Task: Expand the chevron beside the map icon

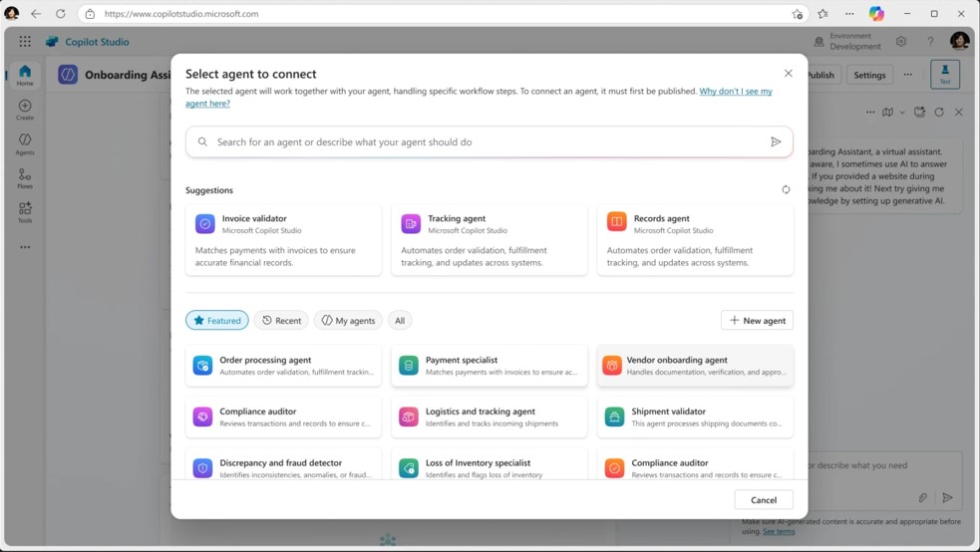Action: (902, 113)
